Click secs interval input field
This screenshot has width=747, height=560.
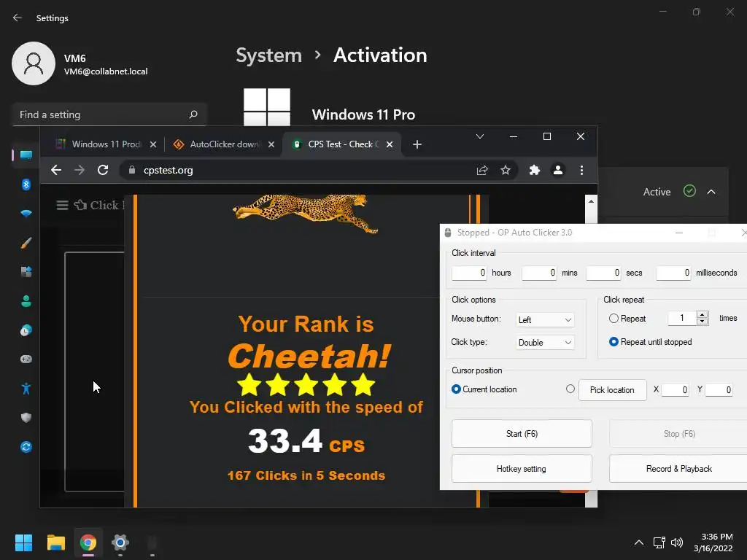tap(603, 273)
